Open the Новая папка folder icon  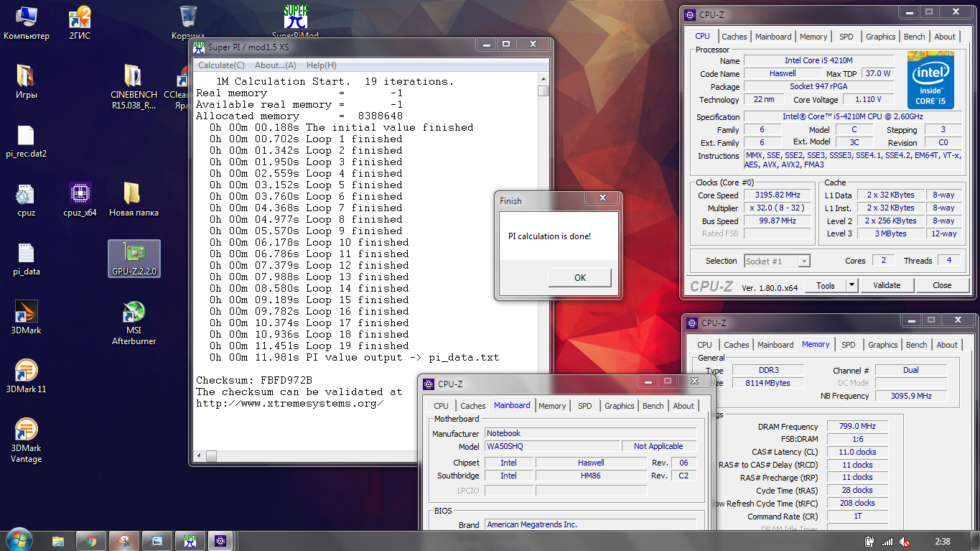pos(134,200)
